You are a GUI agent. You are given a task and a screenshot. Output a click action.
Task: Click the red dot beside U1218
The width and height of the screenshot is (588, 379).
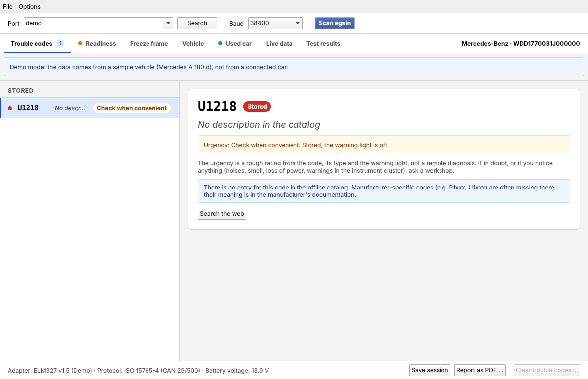10,108
